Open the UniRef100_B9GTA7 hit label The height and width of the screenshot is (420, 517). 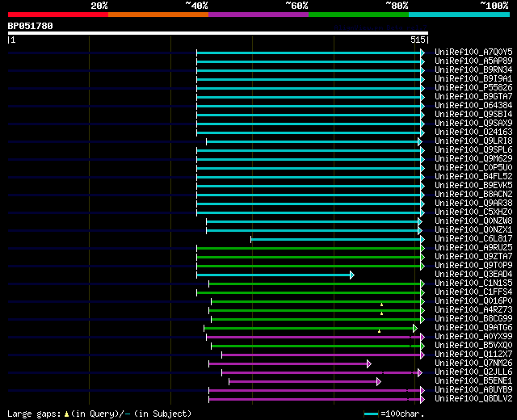pyautogui.click(x=473, y=97)
